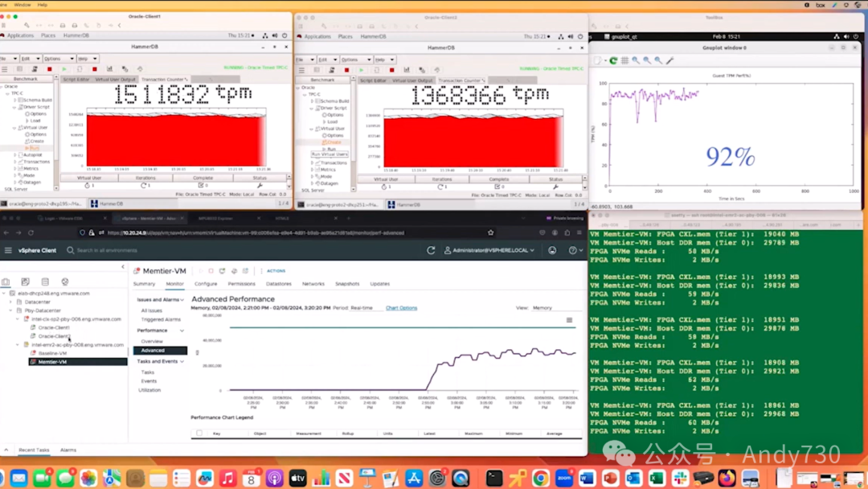Click vSphere refresh icon in top bar

[x=431, y=250]
